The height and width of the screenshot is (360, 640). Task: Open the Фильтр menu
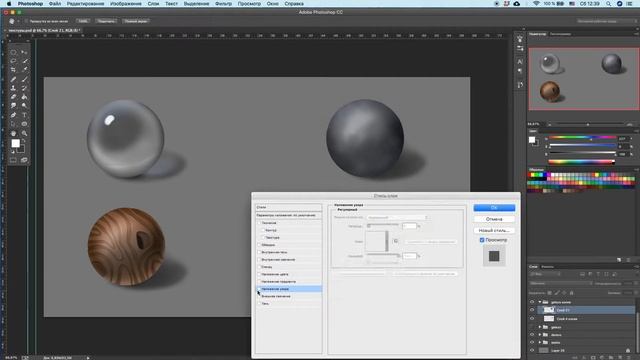pos(223,4)
